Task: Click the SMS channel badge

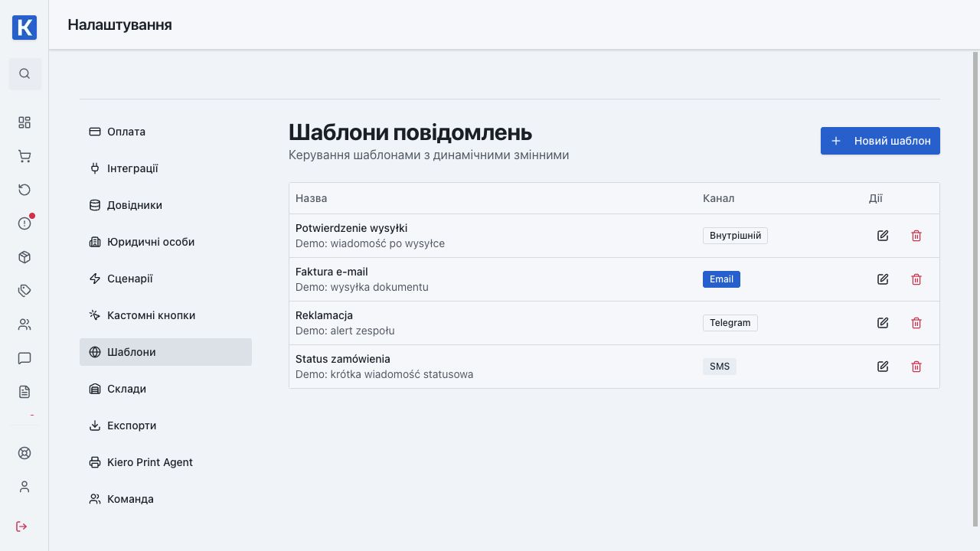Action: 720,367
